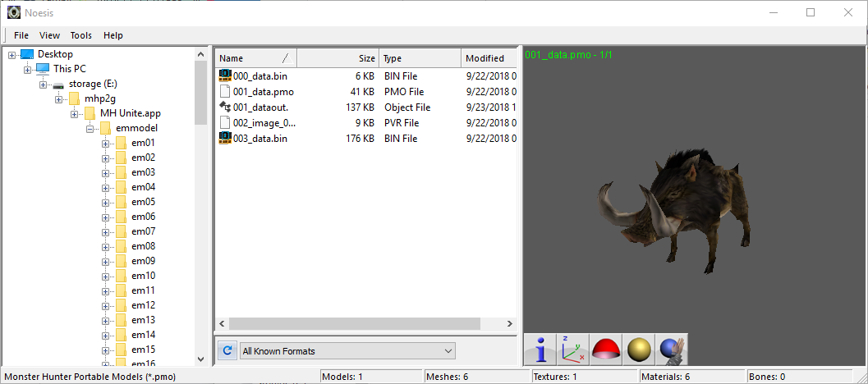Screen dimensions: 868x384
Task: Sort files by Size column
Action: click(x=338, y=58)
